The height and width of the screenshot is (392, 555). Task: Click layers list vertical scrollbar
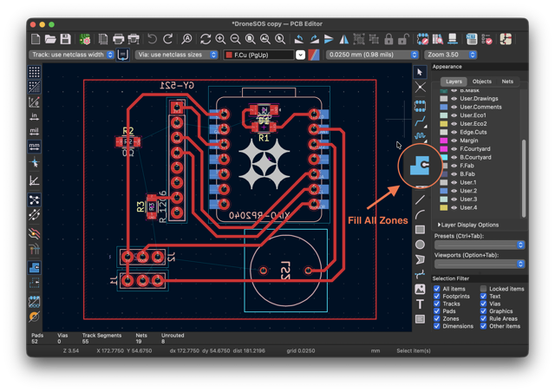pyautogui.click(x=524, y=178)
